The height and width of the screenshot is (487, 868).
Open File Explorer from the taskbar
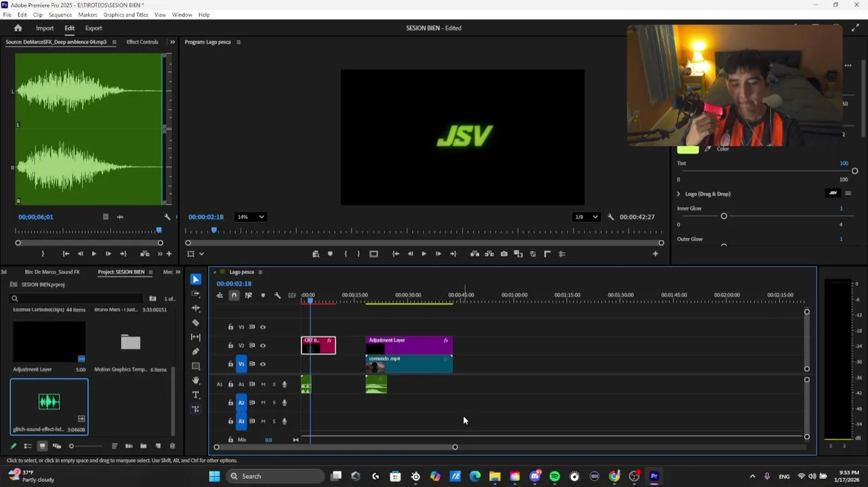495,476
